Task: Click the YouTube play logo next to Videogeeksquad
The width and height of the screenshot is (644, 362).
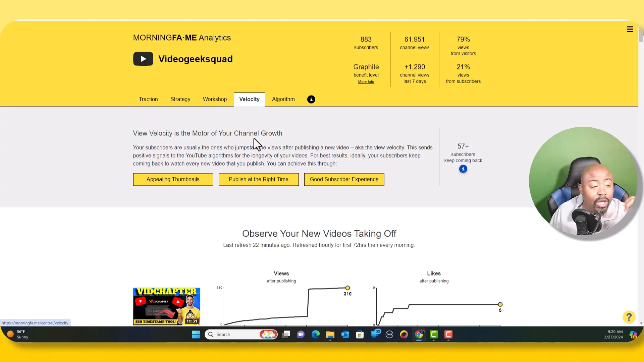Action: (x=143, y=59)
